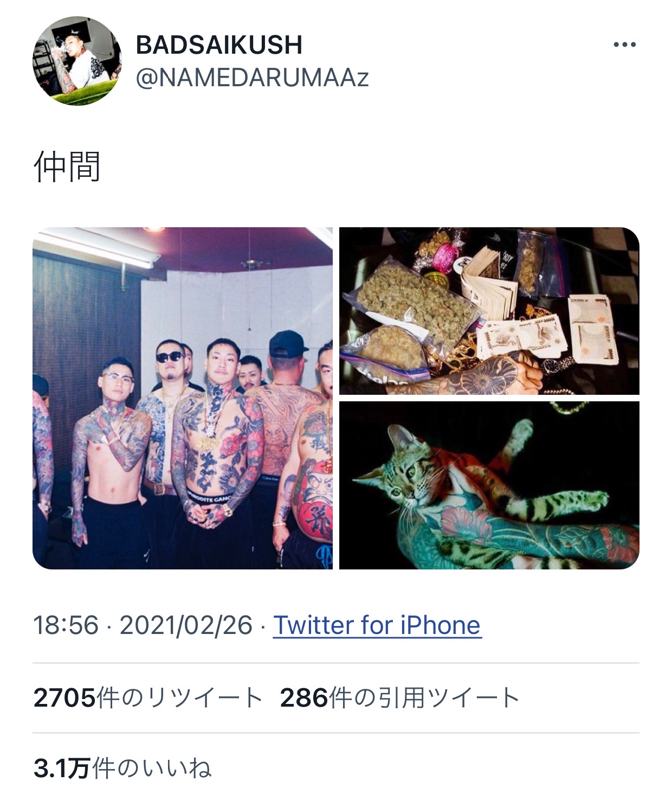This screenshot has height=801, width=672.
Task: Click the 2021/02/26 post date
Action: (x=186, y=625)
